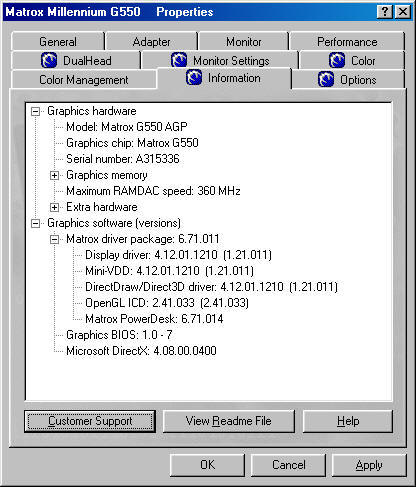Click the Matrox icon on Information tab
This screenshot has width=416, height=487.
point(194,77)
